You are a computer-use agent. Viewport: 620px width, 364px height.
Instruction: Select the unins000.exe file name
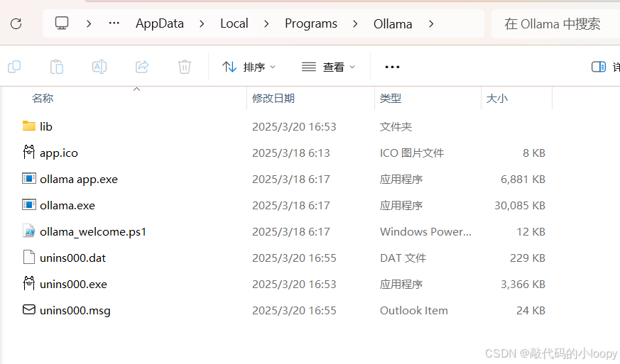[74, 285]
